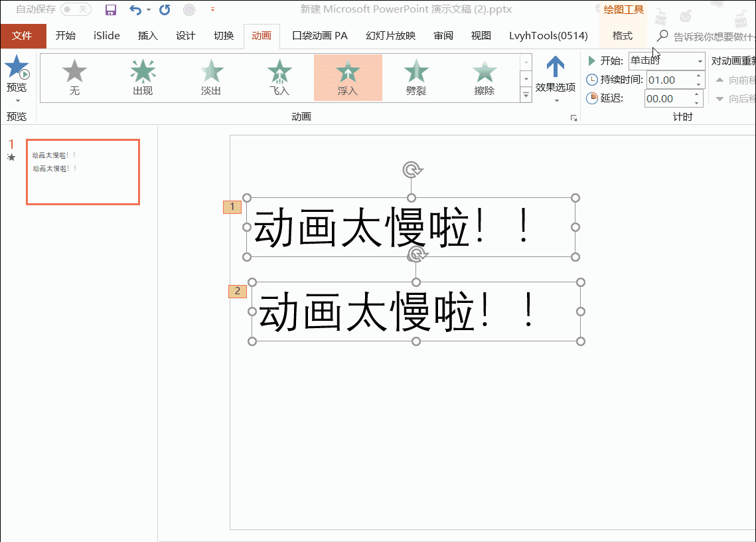This screenshot has height=542, width=756.
Task: Open 效果选项 dropdown
Action: (x=556, y=79)
